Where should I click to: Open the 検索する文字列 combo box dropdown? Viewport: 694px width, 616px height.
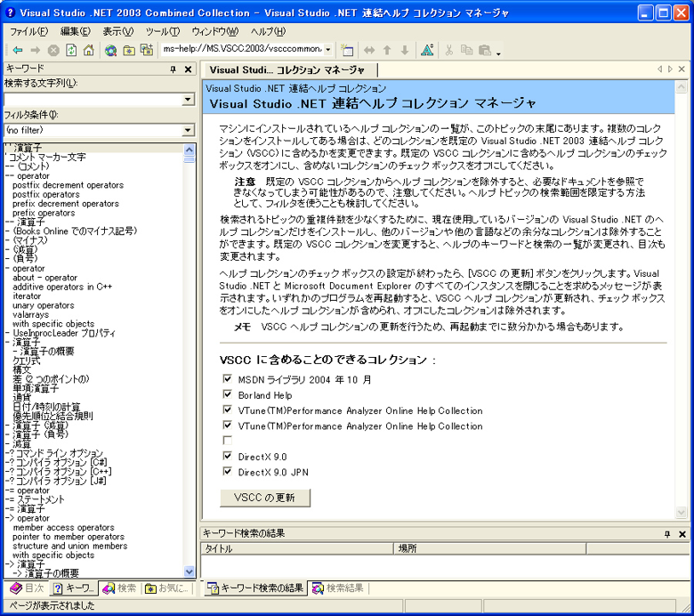(x=188, y=99)
